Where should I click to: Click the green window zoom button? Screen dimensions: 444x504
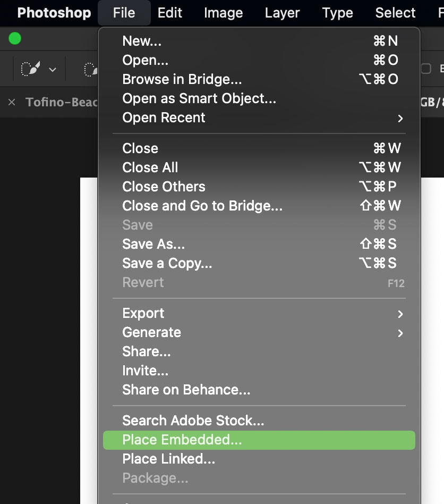pos(15,38)
